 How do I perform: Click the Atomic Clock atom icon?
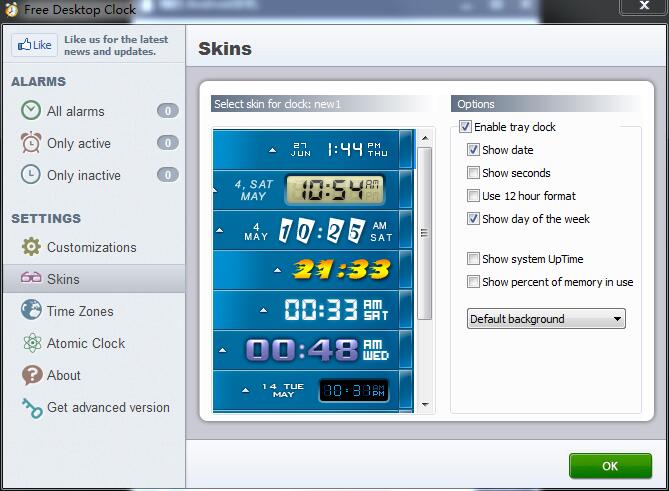pos(31,343)
